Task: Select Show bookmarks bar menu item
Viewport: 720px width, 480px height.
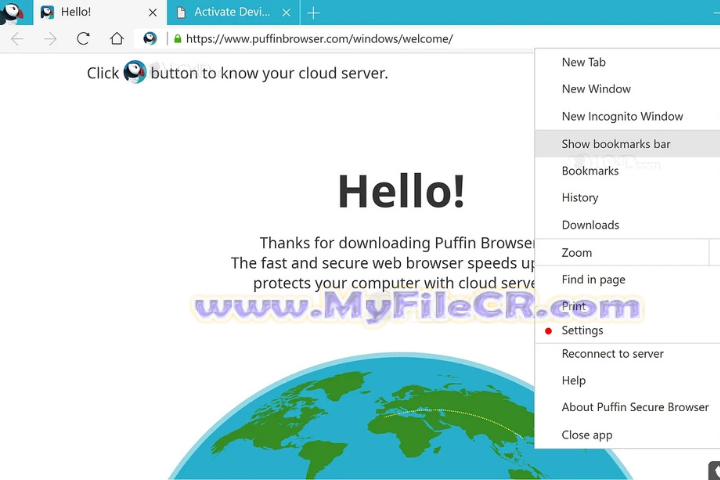Action: tap(627, 144)
